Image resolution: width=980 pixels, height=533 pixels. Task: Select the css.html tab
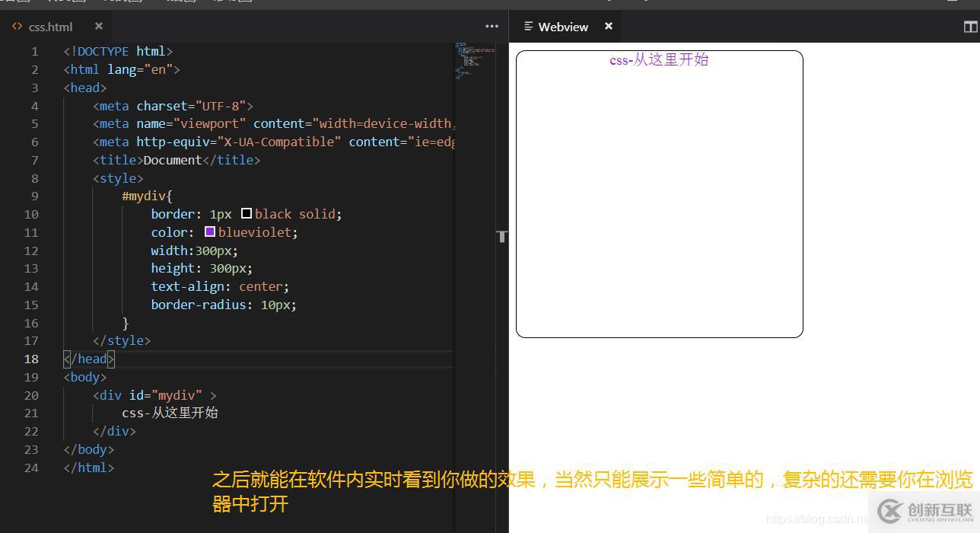(50, 26)
